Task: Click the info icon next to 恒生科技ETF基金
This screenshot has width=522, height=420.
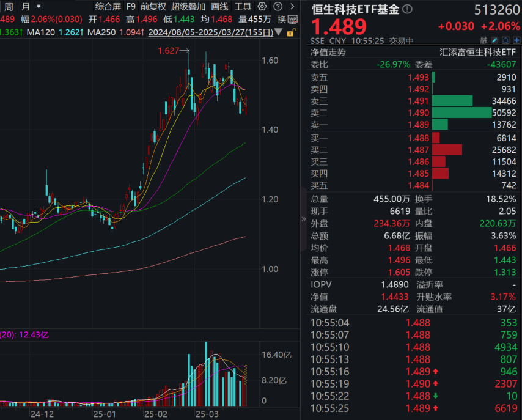Action: [406, 9]
